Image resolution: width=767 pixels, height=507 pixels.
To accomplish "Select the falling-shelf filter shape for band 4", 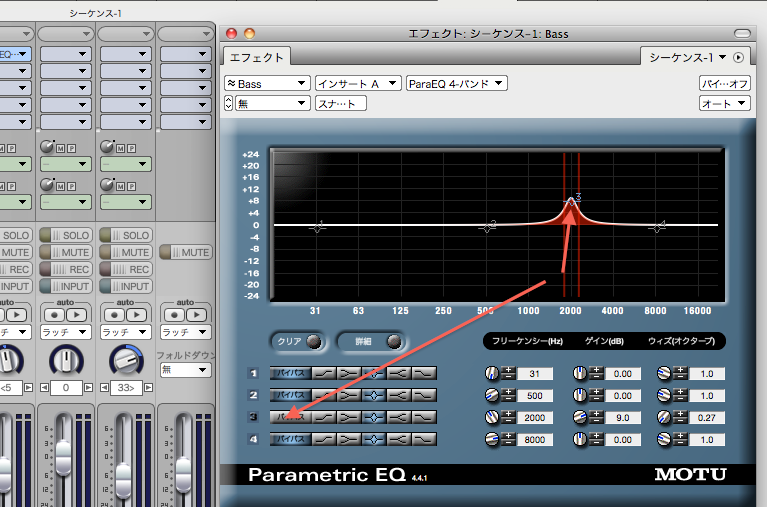I will click(x=424, y=439).
